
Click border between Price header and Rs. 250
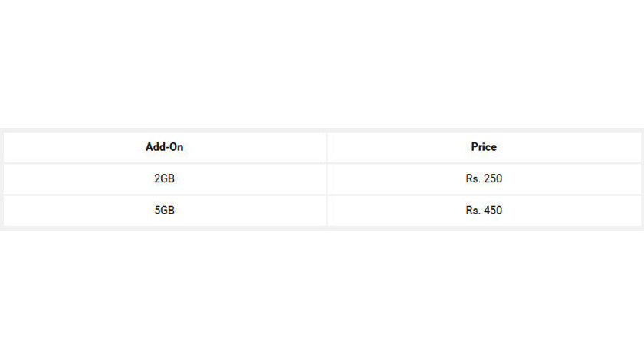pyautogui.click(x=484, y=163)
